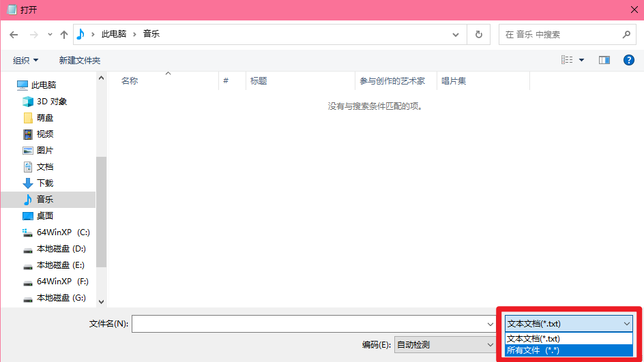Image resolution: width=644 pixels, height=362 pixels.
Task: Sort by 唱片集 column header
Action: 484,81
